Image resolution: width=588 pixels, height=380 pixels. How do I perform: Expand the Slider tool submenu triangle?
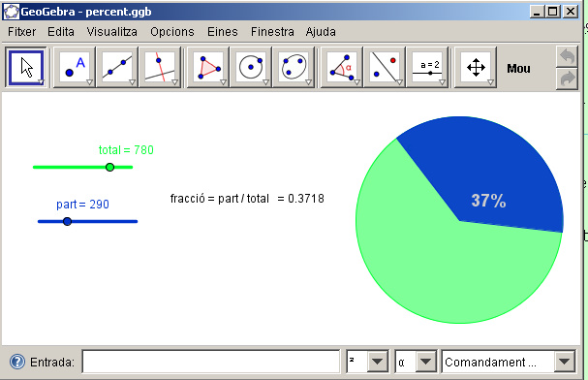pyautogui.click(x=442, y=82)
